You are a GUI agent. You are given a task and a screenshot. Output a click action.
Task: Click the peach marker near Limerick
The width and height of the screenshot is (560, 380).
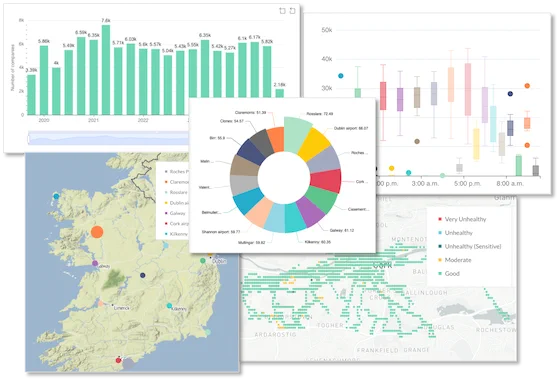tap(101, 303)
